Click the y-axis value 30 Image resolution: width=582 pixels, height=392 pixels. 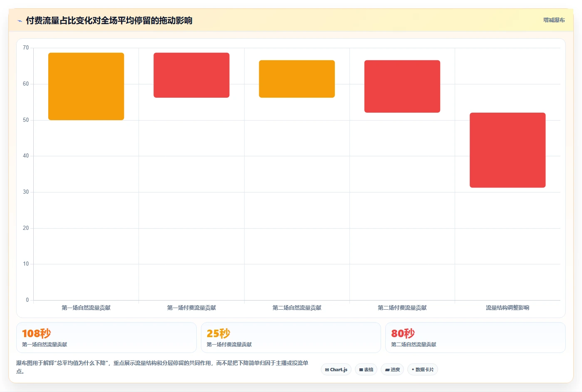(26, 192)
